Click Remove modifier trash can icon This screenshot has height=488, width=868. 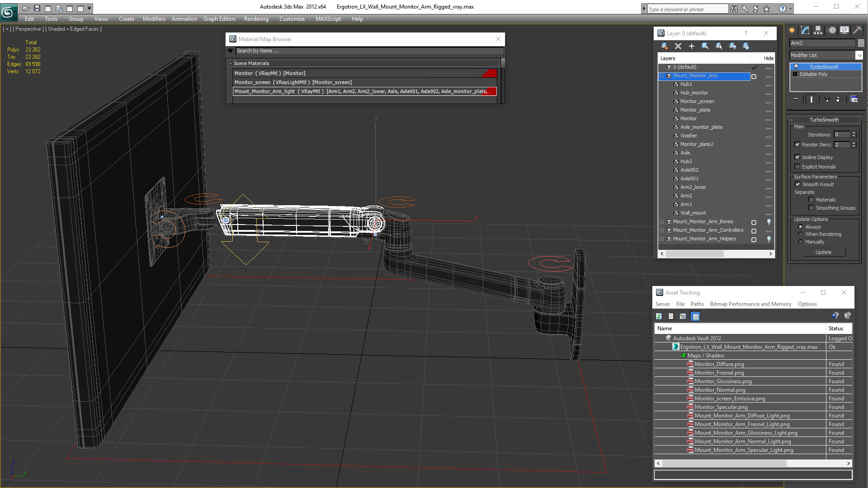coord(838,99)
